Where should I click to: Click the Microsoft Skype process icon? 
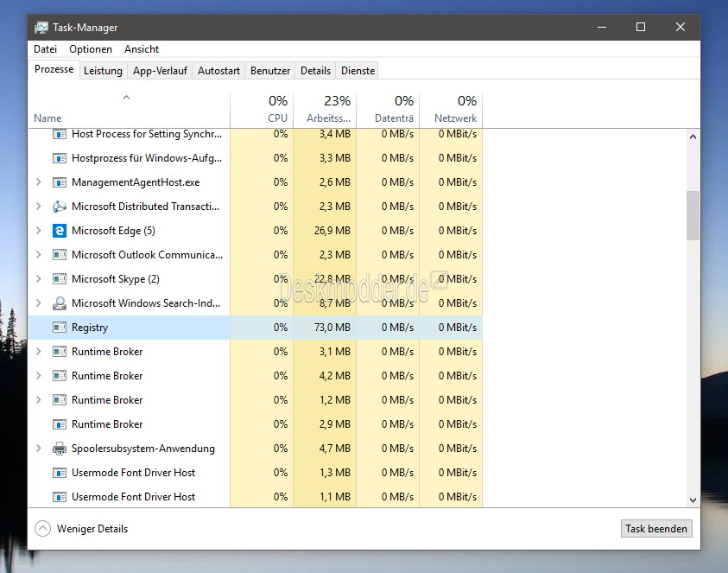[x=60, y=279]
